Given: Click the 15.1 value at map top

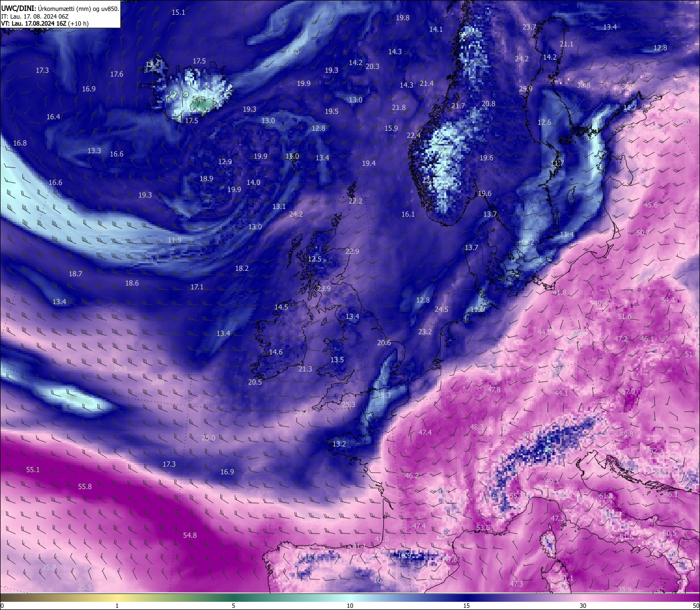Looking at the screenshot, I should 178,12.
